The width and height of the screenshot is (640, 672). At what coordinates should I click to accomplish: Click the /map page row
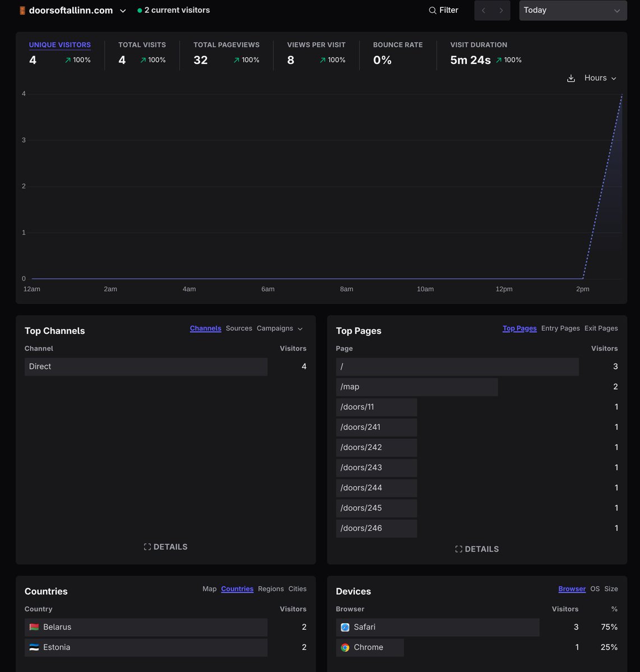click(x=477, y=387)
